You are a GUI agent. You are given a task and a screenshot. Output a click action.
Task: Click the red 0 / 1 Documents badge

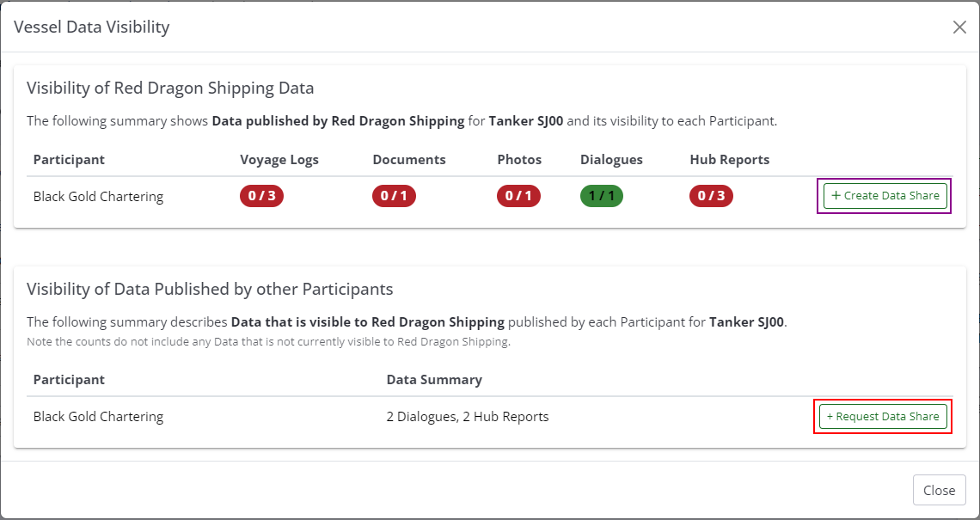pos(394,196)
